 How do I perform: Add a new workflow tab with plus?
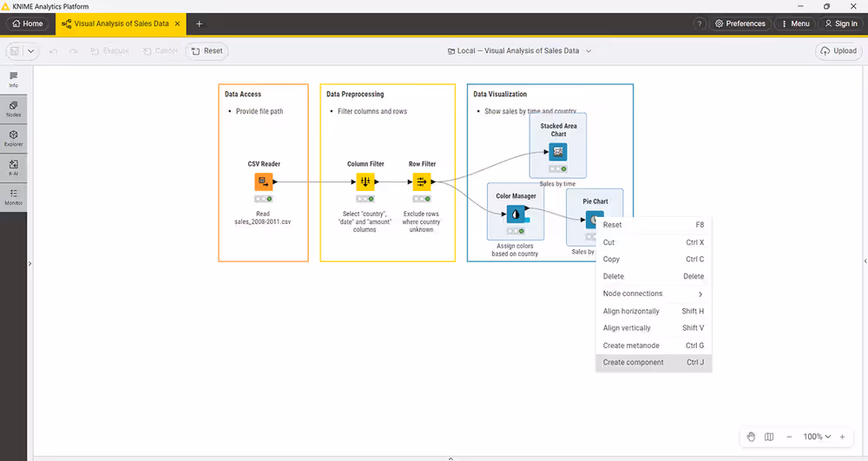tap(199, 23)
